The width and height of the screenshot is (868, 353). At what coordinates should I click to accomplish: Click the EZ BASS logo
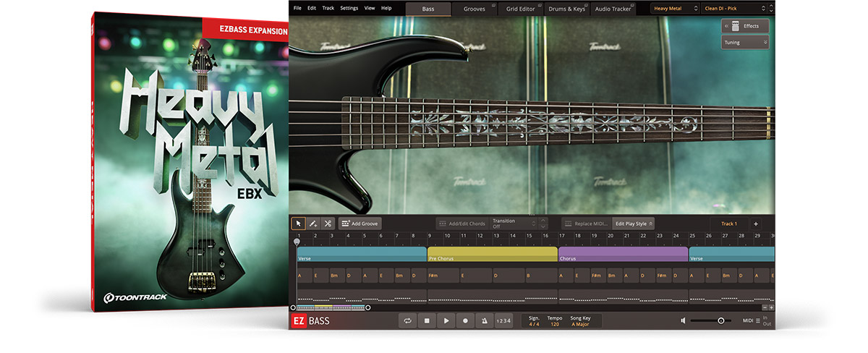point(309,320)
